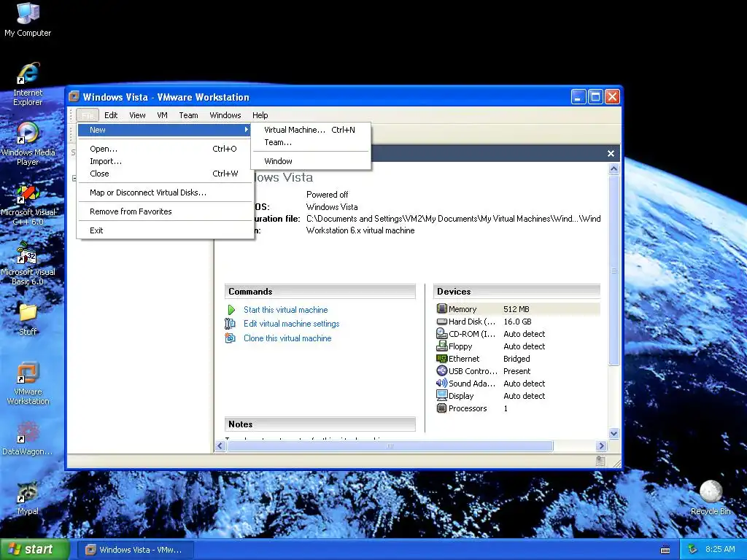Select the DataWagon desktop shortcut

(x=28, y=438)
